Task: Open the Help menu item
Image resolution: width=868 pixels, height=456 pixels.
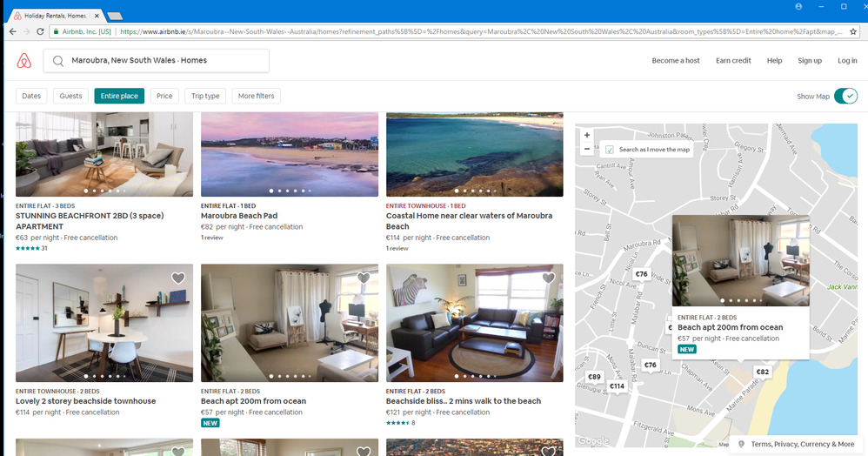Action: pyautogui.click(x=774, y=60)
